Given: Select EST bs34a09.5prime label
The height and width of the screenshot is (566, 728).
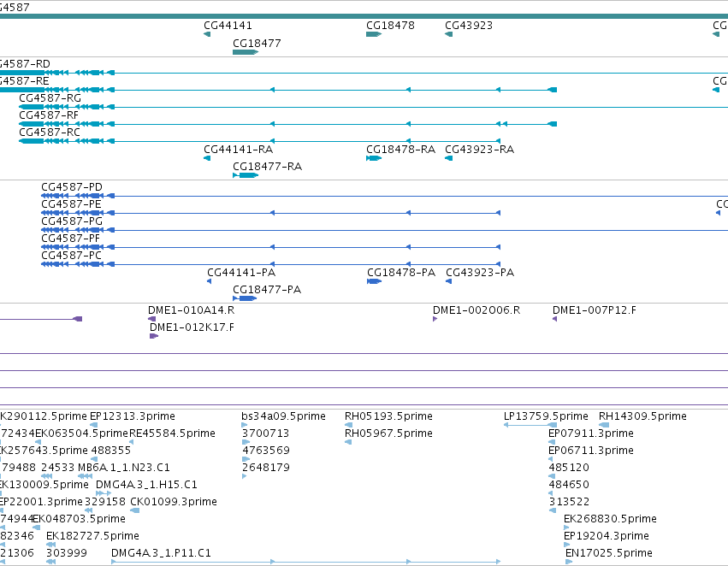Looking at the screenshot, I should coord(284,416).
